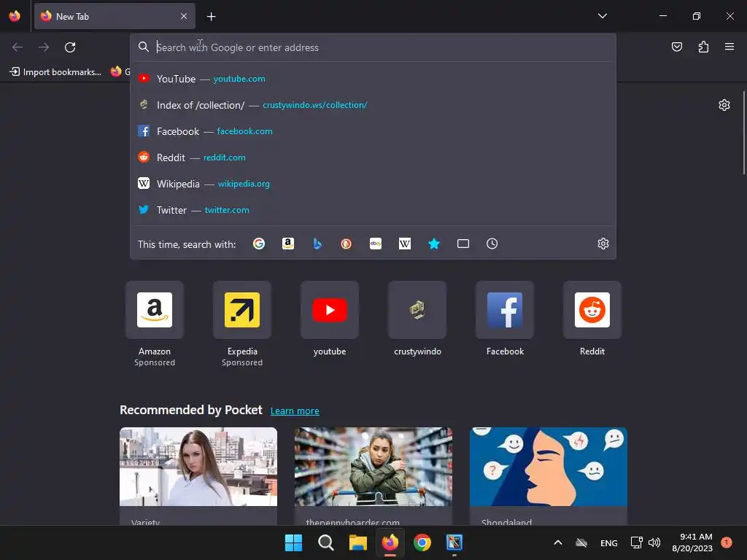List all tabs chevron dropdown

tap(602, 16)
